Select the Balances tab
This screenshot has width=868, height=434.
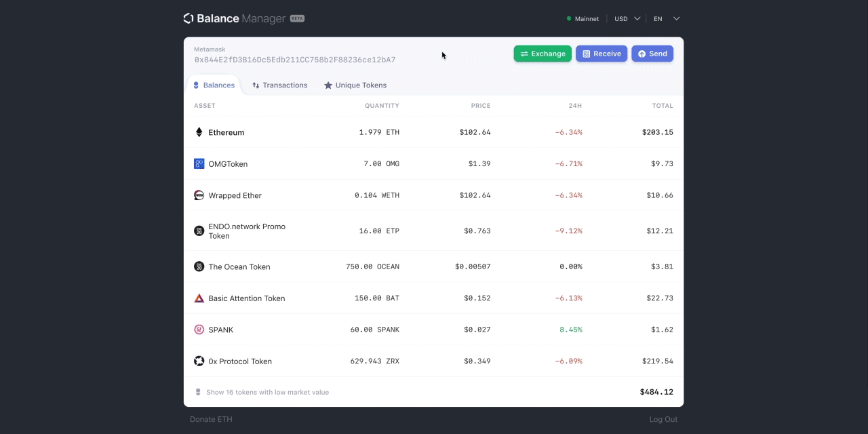[214, 85]
